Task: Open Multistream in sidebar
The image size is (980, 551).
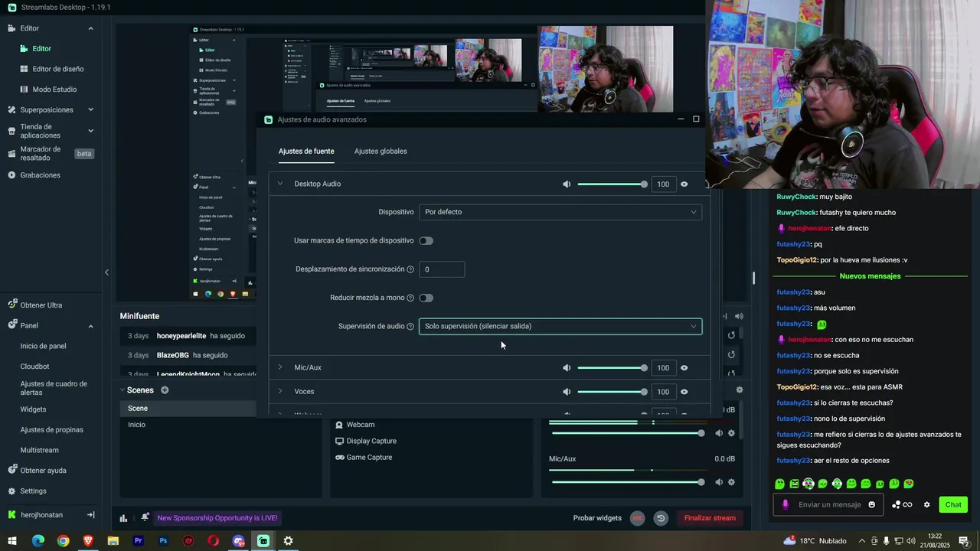Action: [39, 450]
